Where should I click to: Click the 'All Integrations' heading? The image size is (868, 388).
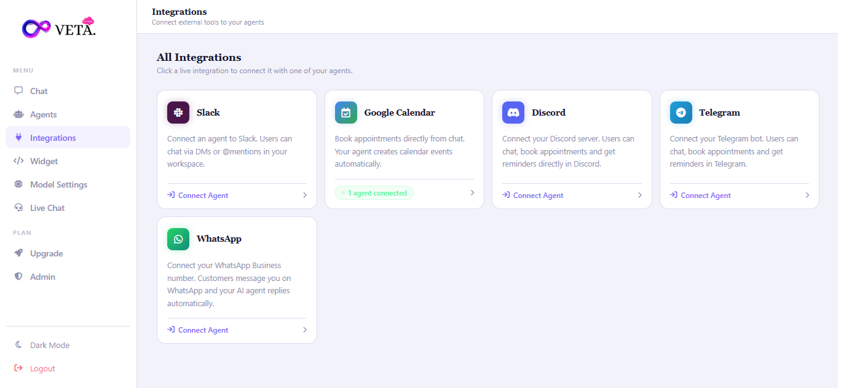tap(199, 57)
